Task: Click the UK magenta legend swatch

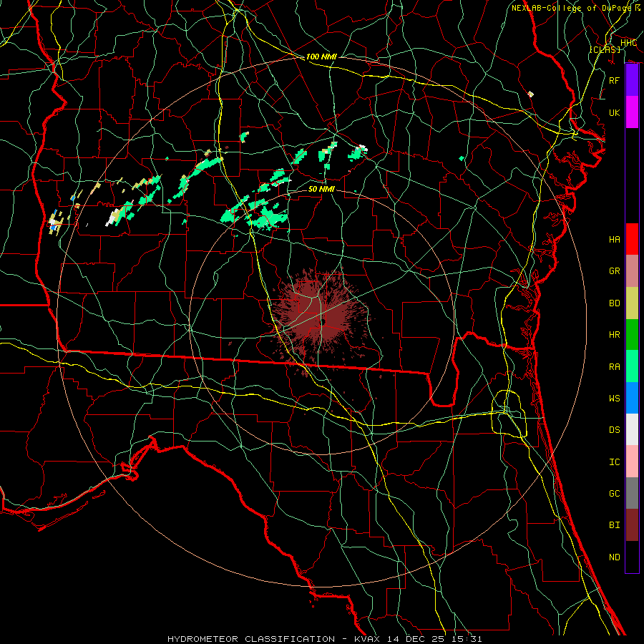Action: click(632, 112)
